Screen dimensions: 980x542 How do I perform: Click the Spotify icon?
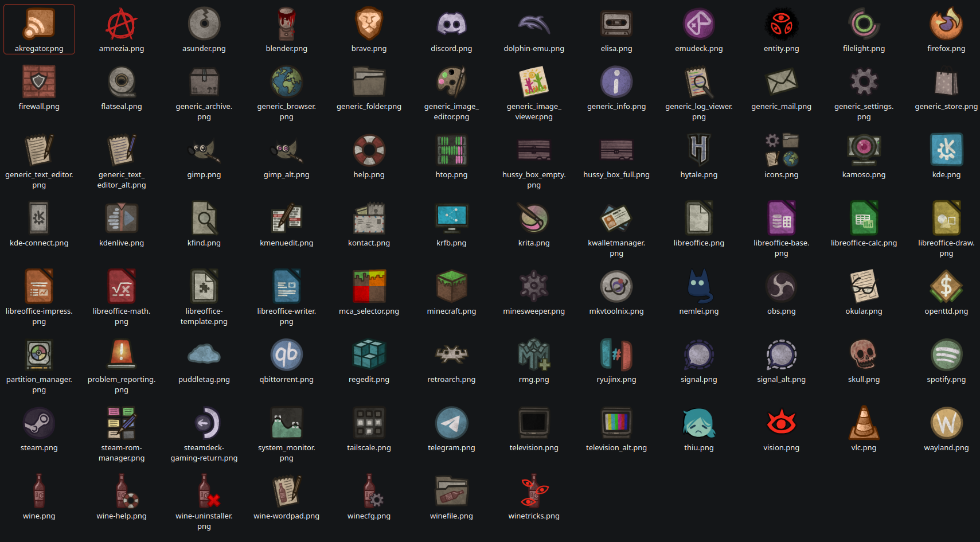point(946,354)
